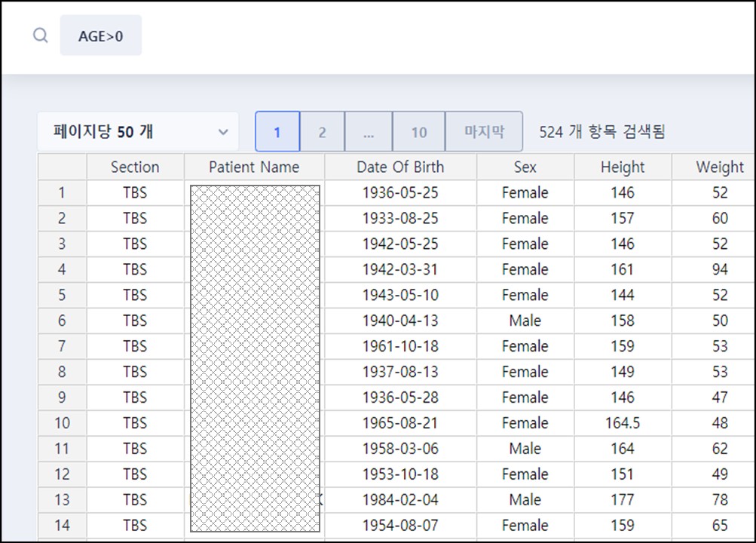This screenshot has height=543, width=756.
Task: Click the search magnifier icon
Action: click(x=41, y=35)
